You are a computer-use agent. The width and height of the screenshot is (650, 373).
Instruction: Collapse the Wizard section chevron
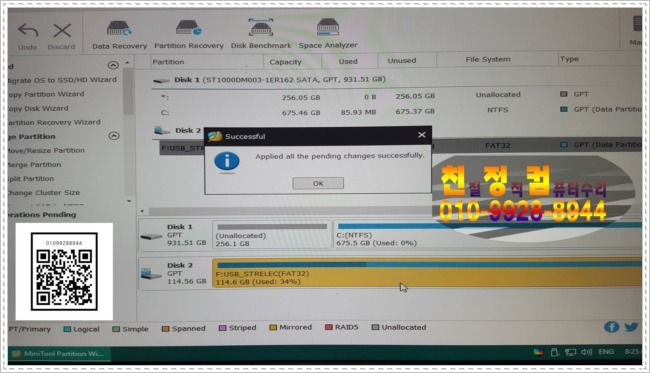(113, 65)
